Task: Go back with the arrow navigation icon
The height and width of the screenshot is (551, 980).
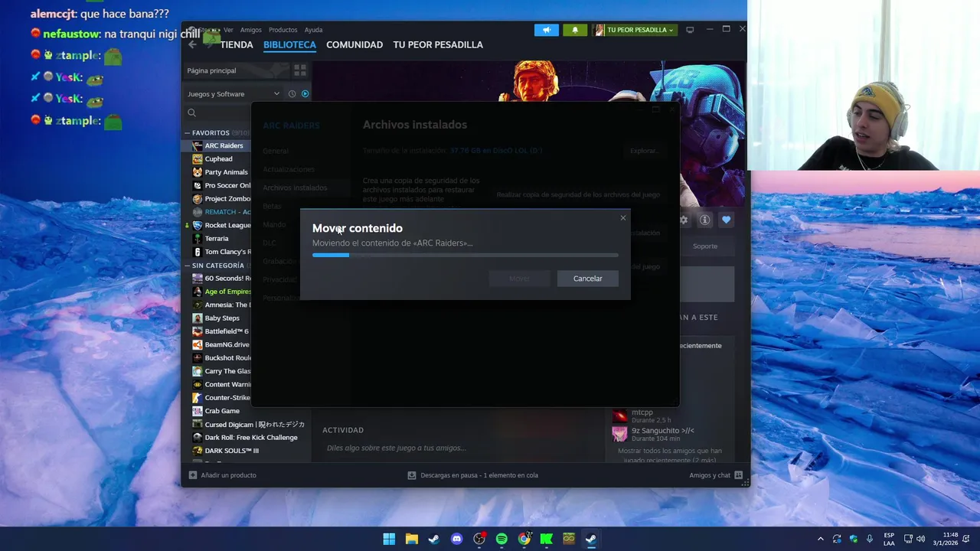Action: click(x=192, y=44)
